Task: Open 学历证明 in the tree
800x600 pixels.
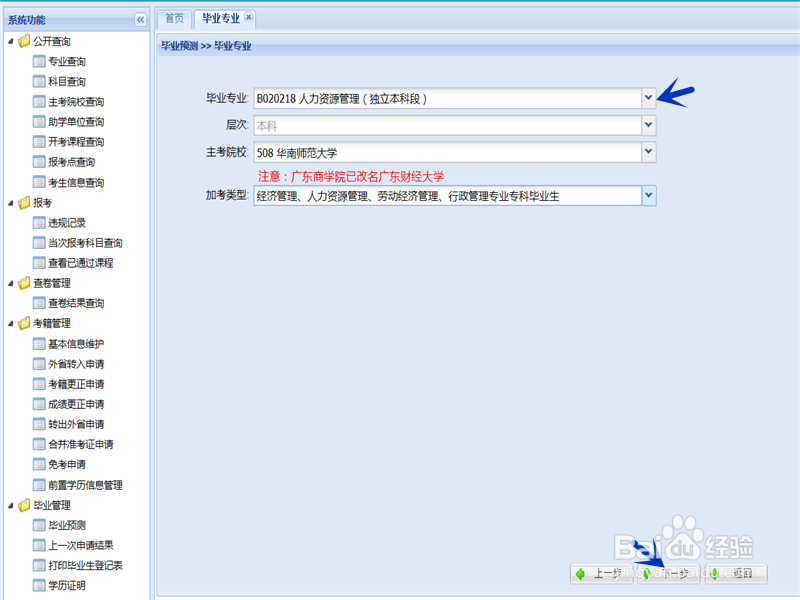Action: (x=67, y=585)
